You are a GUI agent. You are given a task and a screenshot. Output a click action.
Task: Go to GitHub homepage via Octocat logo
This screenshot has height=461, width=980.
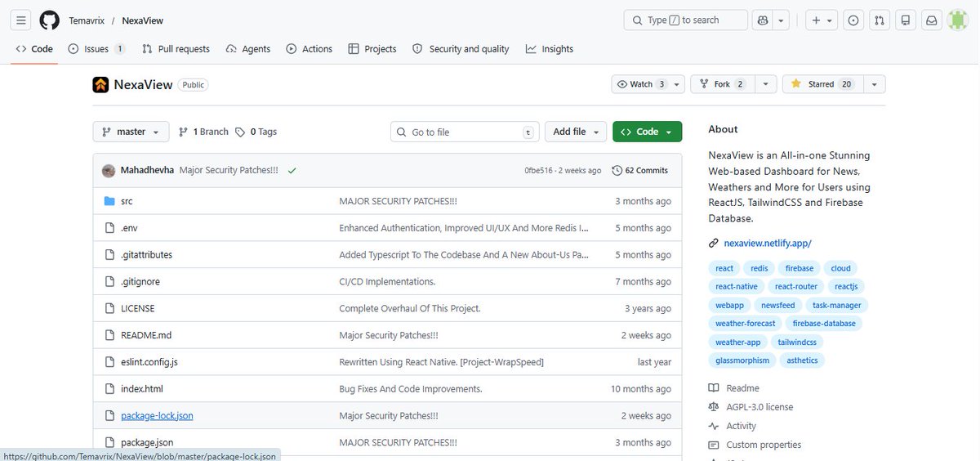49,20
